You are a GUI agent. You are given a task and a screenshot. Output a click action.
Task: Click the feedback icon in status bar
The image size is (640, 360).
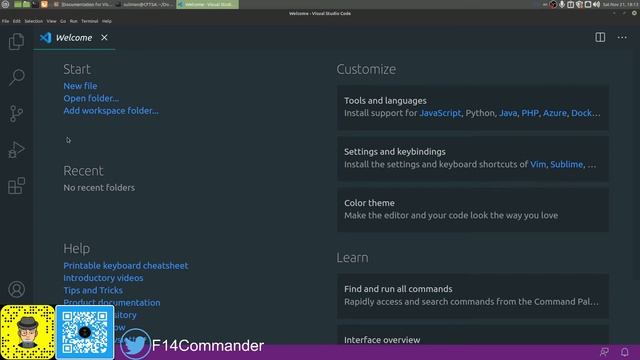point(604,352)
